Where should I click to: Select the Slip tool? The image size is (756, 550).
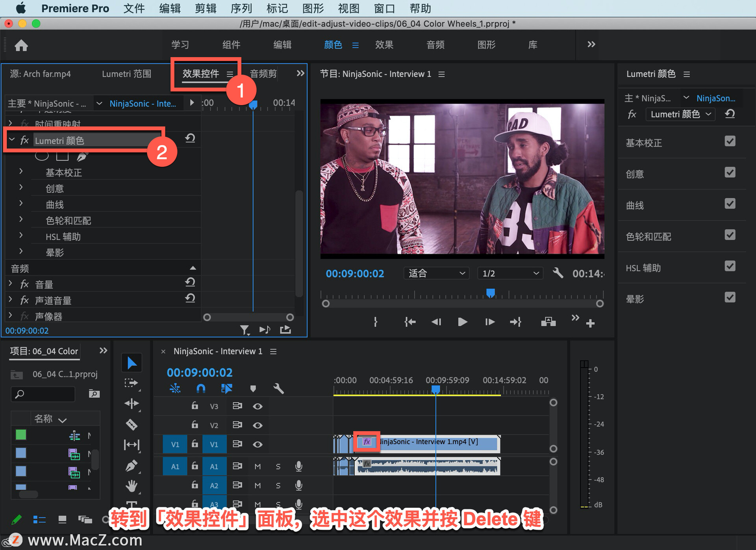coord(132,445)
